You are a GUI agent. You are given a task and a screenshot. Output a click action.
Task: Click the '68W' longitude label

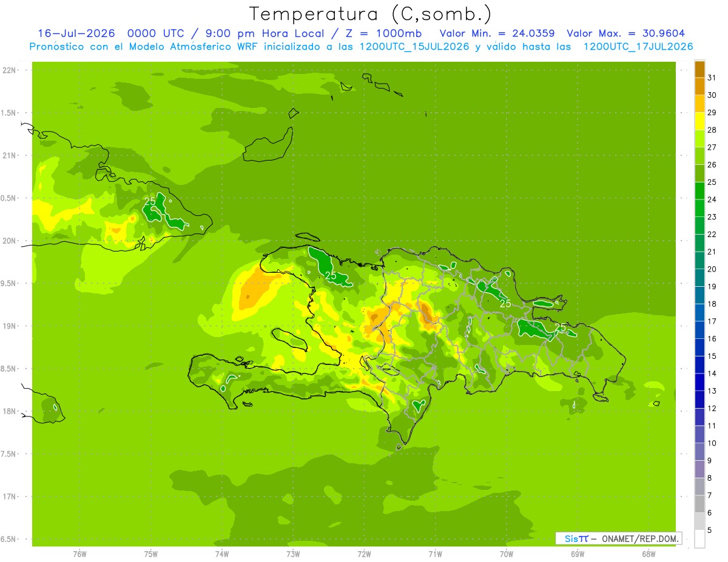[x=649, y=554]
